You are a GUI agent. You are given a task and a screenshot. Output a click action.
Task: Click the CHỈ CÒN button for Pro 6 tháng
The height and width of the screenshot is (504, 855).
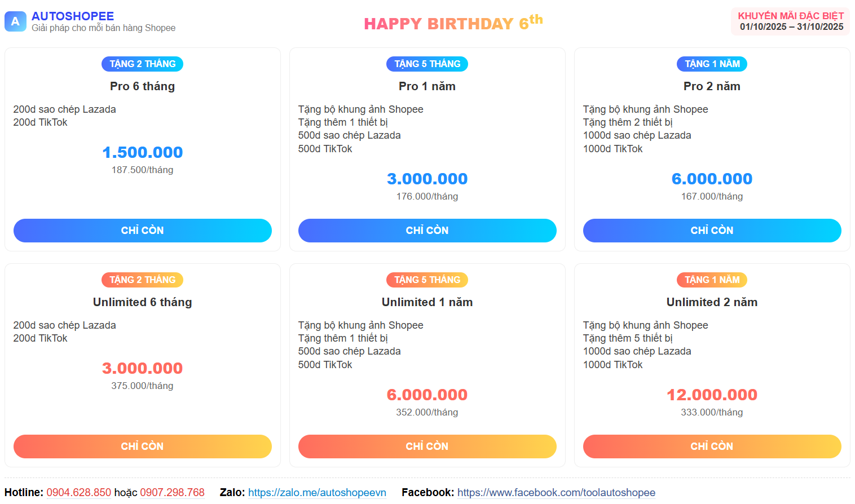(x=142, y=231)
